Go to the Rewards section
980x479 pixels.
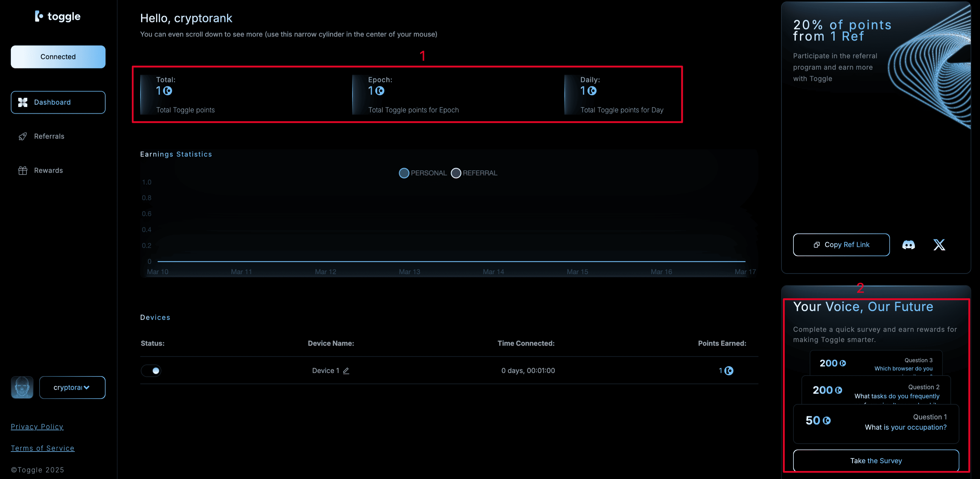48,170
